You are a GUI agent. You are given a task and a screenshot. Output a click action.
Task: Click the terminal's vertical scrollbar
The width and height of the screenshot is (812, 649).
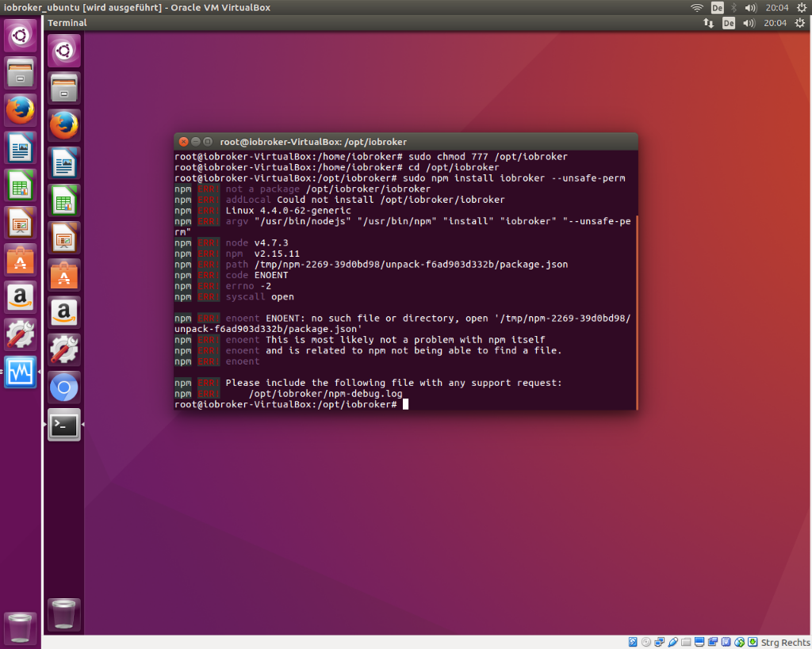coord(637,312)
